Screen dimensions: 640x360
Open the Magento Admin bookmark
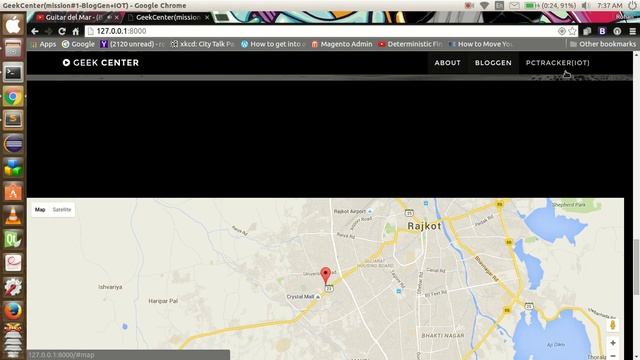pyautogui.click(x=342, y=44)
